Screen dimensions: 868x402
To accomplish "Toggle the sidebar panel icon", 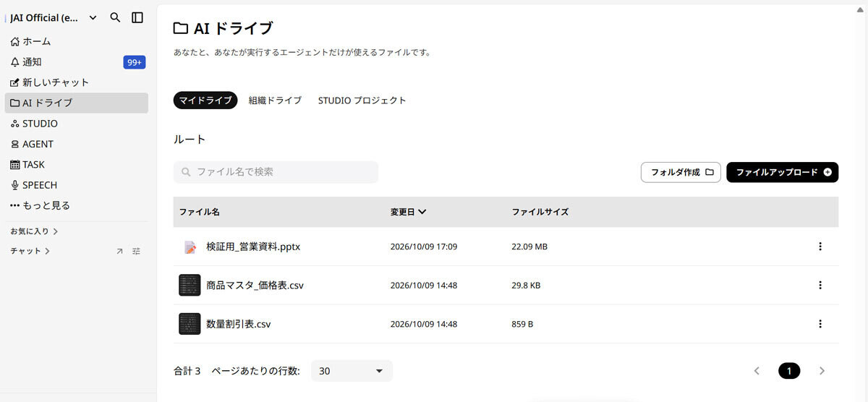I will coord(137,17).
